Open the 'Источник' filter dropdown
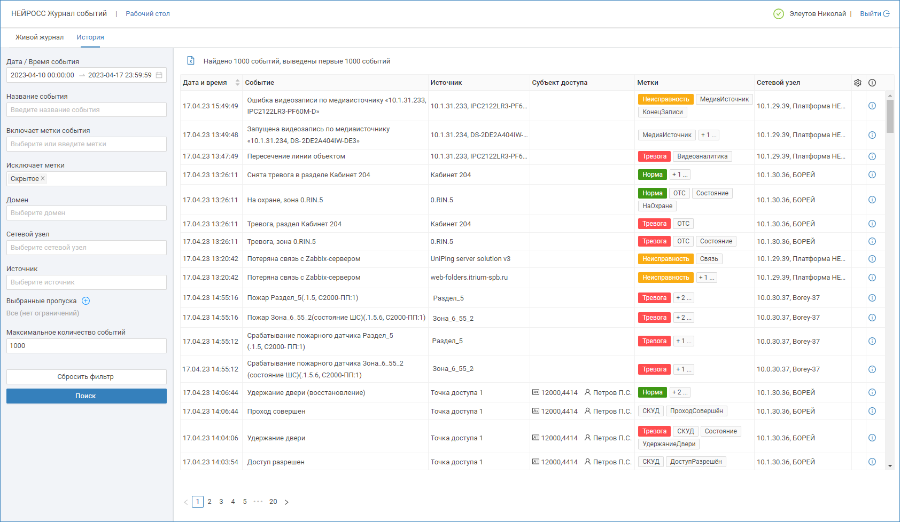Viewport: 900px width, 522px height. pos(87,283)
